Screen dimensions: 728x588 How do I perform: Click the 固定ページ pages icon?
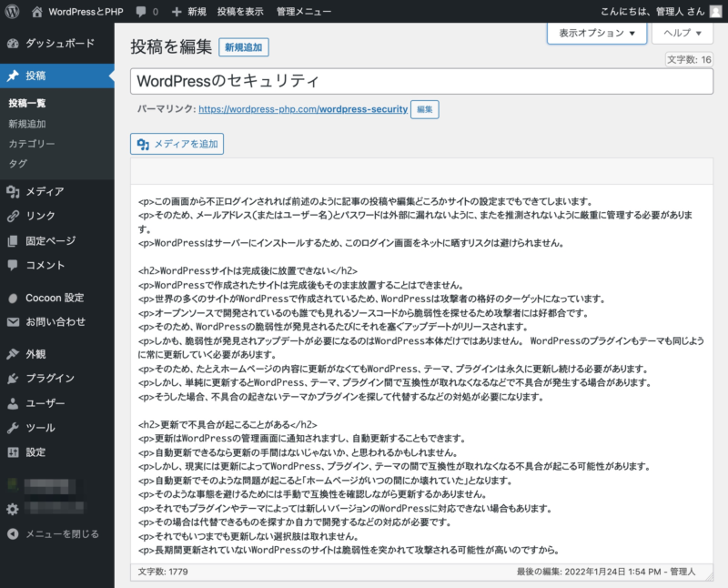(x=13, y=240)
